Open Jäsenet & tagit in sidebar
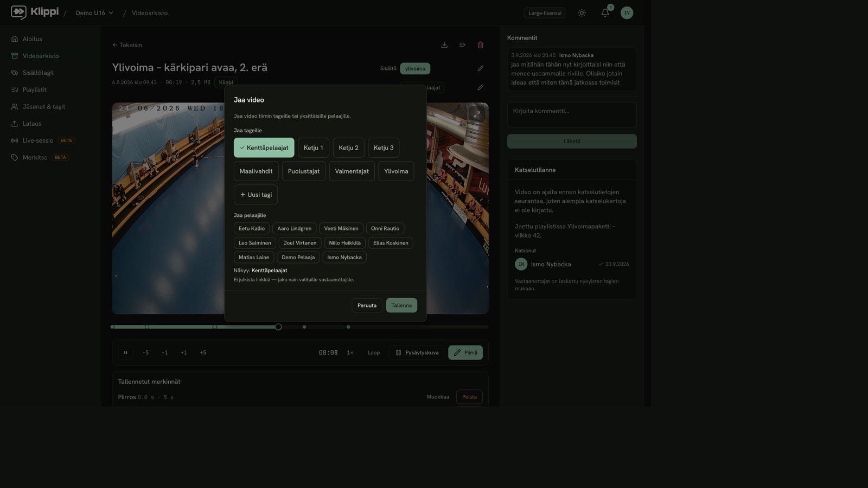This screenshot has height=488, width=868. click(x=43, y=107)
